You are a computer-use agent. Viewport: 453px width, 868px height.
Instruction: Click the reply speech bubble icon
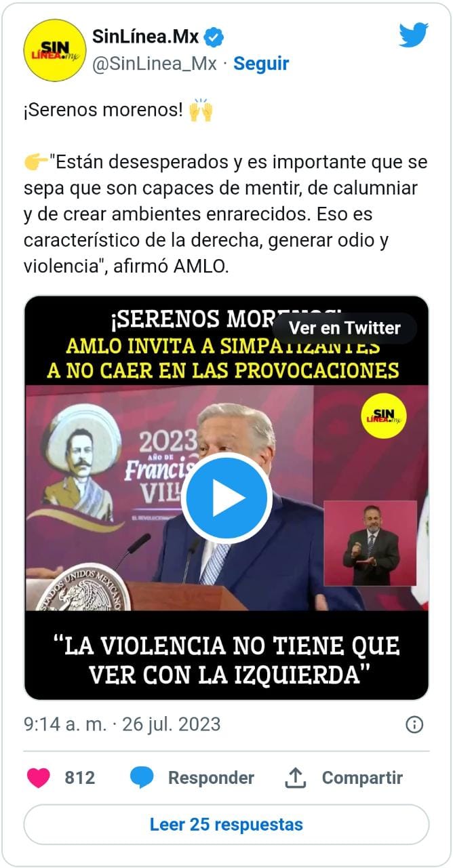click(142, 778)
